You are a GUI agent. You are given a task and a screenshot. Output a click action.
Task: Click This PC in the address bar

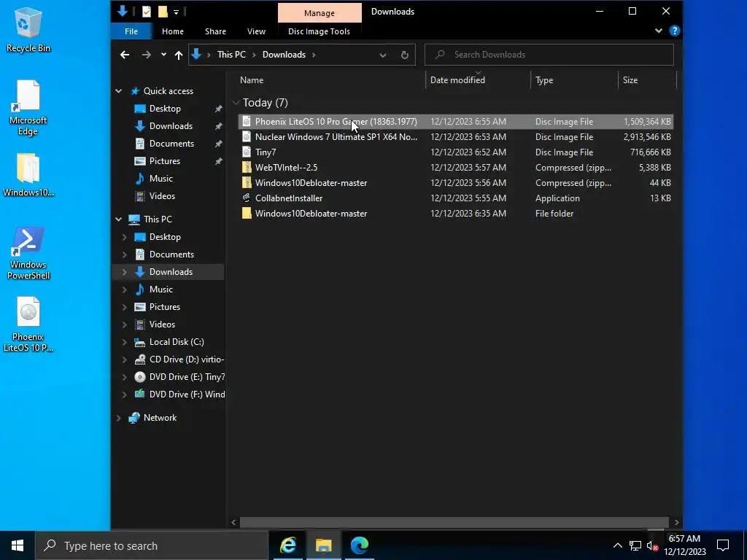(x=231, y=55)
